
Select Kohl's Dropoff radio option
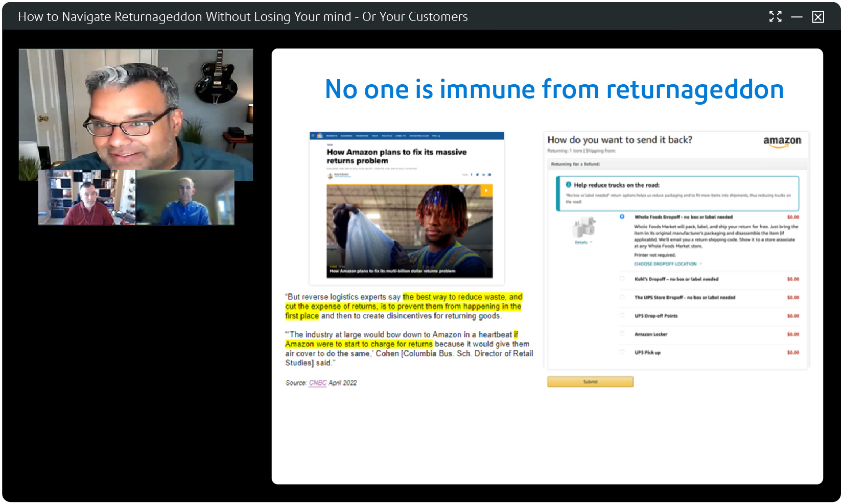tap(622, 279)
